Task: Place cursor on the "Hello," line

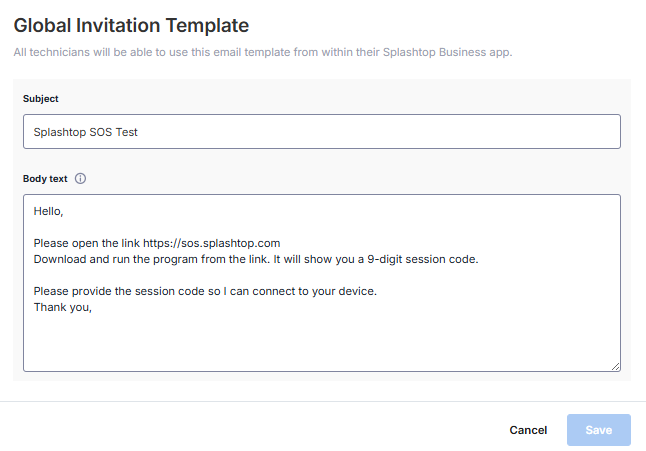Action: coord(48,211)
